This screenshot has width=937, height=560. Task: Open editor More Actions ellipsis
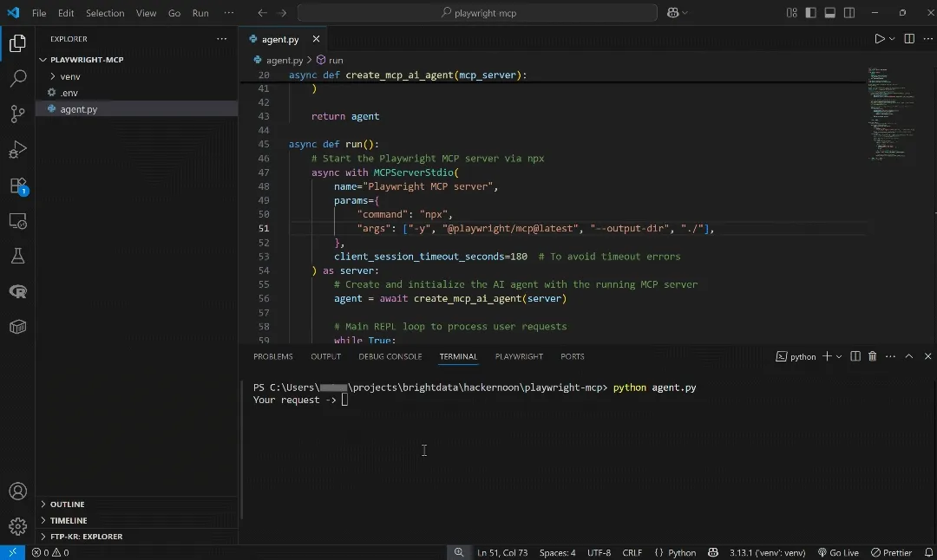point(927,39)
